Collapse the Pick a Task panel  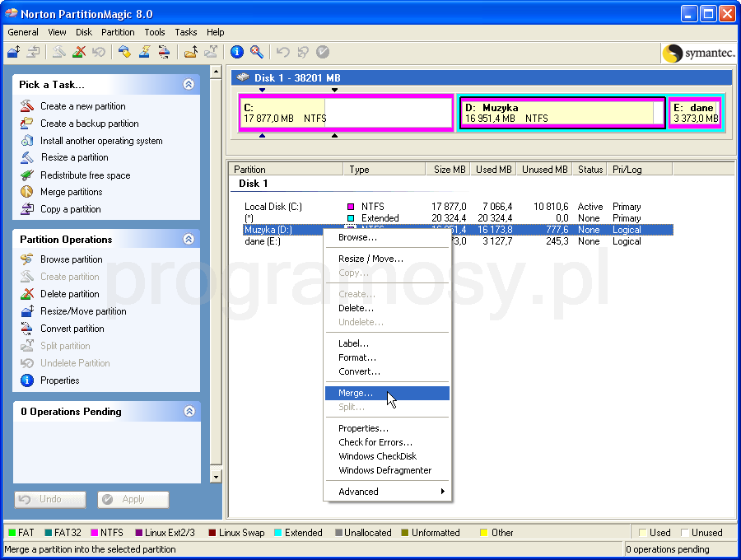pyautogui.click(x=189, y=84)
